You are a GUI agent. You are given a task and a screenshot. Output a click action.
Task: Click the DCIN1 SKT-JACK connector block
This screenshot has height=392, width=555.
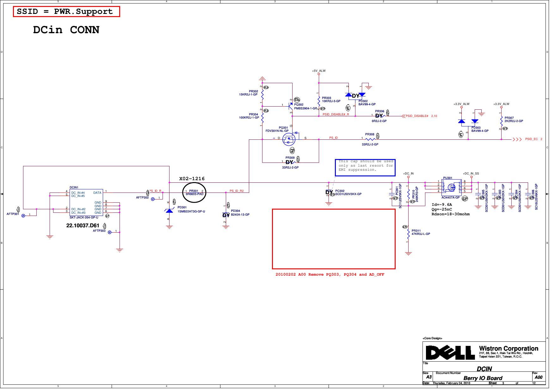click(86, 203)
